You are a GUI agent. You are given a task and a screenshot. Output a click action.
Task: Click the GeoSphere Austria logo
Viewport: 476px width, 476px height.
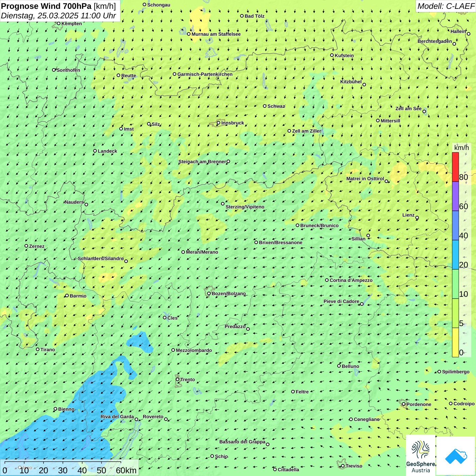pos(421,456)
